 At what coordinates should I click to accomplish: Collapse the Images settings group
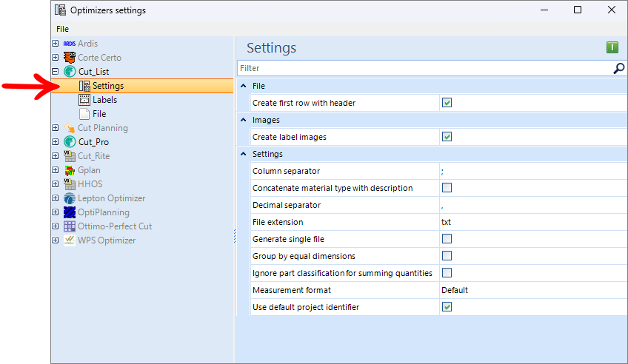[x=243, y=120]
